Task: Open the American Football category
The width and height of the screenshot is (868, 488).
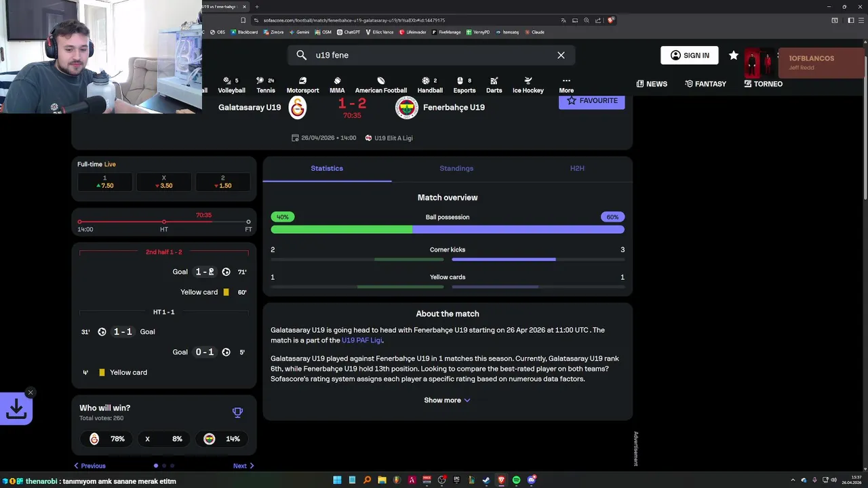Action: pos(381,85)
